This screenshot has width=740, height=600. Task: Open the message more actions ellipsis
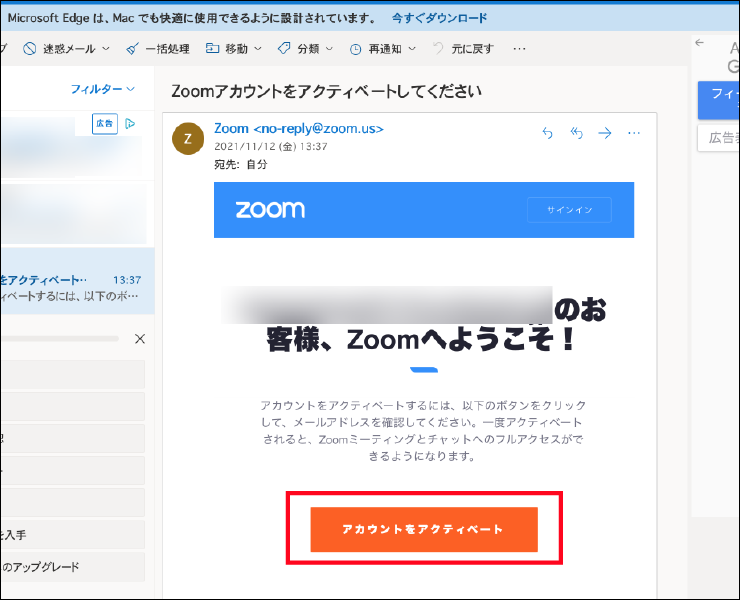coord(634,133)
